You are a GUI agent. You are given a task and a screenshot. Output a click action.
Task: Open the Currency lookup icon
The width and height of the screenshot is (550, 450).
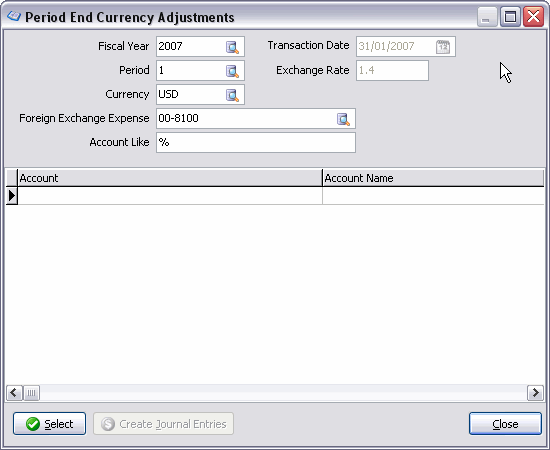232,95
